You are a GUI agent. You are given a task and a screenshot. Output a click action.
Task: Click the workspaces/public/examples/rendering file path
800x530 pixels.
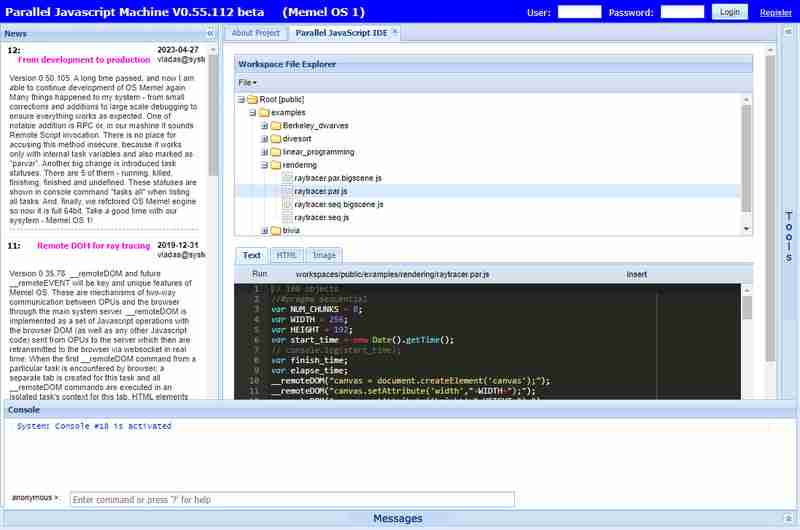[x=392, y=274]
